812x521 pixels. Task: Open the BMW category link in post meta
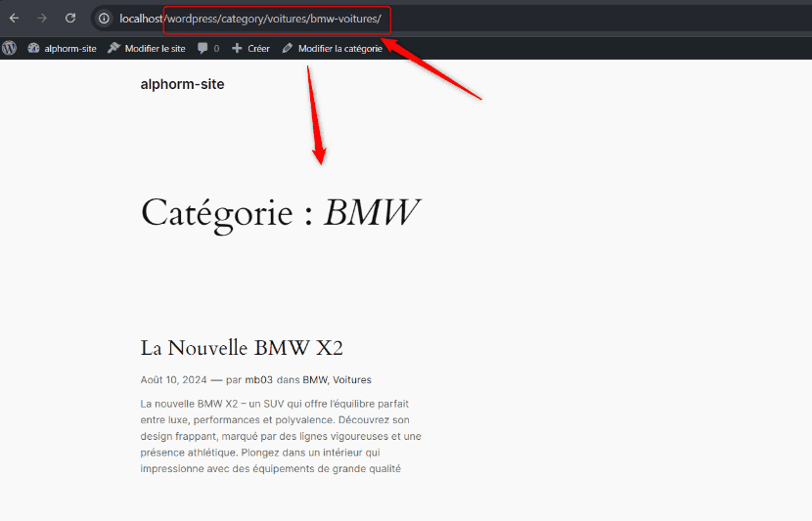pos(315,380)
